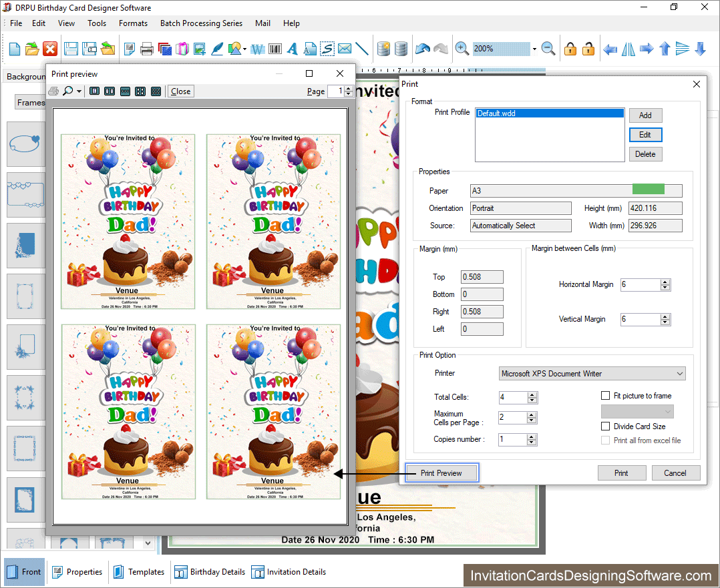Click the Edit profile button

tap(645, 135)
